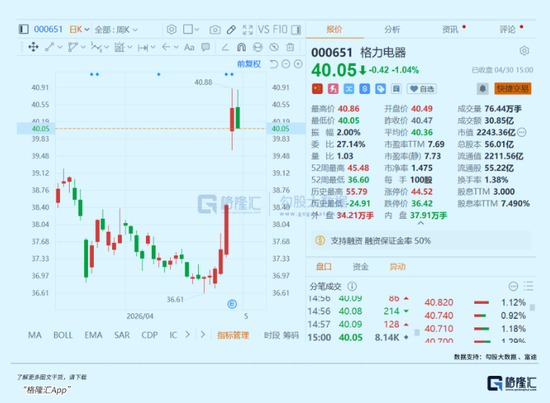Open the 日K period dropdown
550x403 pixels.
(79, 29)
